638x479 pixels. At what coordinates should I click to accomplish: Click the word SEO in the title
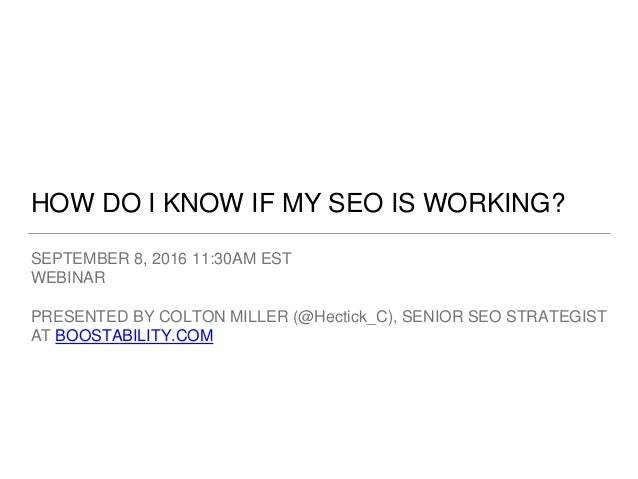tap(355, 203)
